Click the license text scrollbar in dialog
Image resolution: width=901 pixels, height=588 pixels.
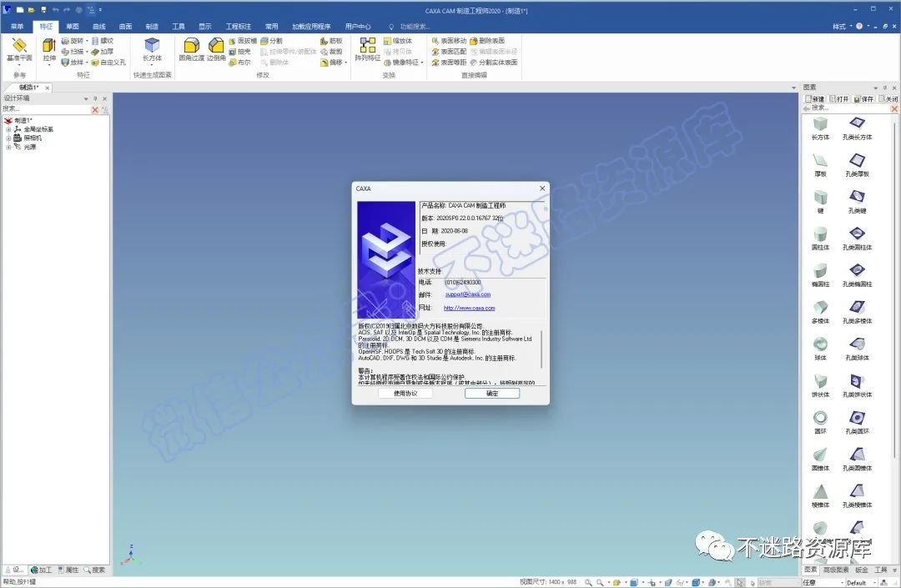click(542, 350)
